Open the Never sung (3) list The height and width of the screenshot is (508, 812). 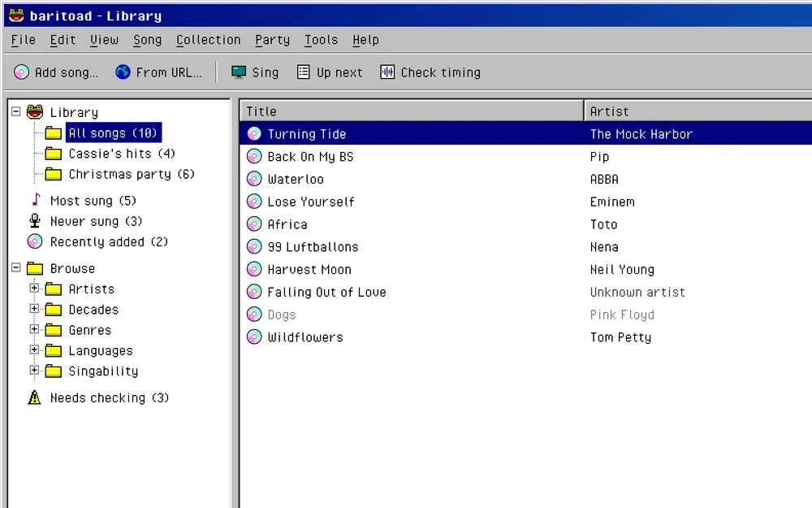click(97, 221)
